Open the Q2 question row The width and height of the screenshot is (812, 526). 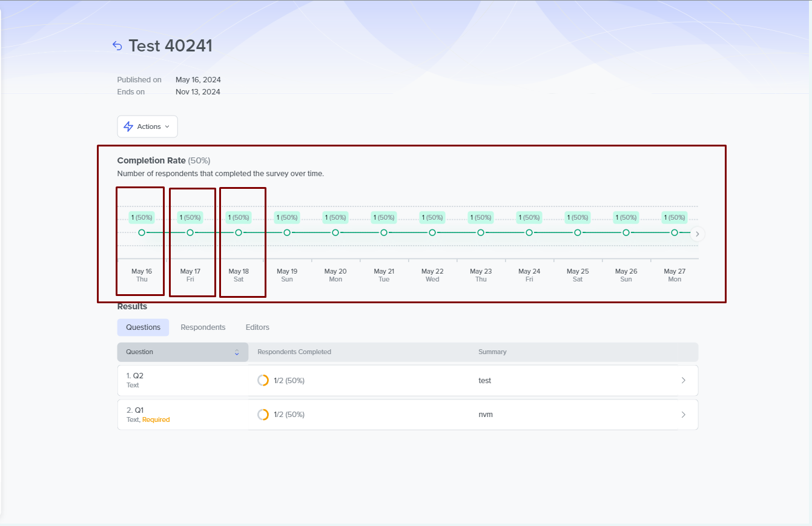182,380
